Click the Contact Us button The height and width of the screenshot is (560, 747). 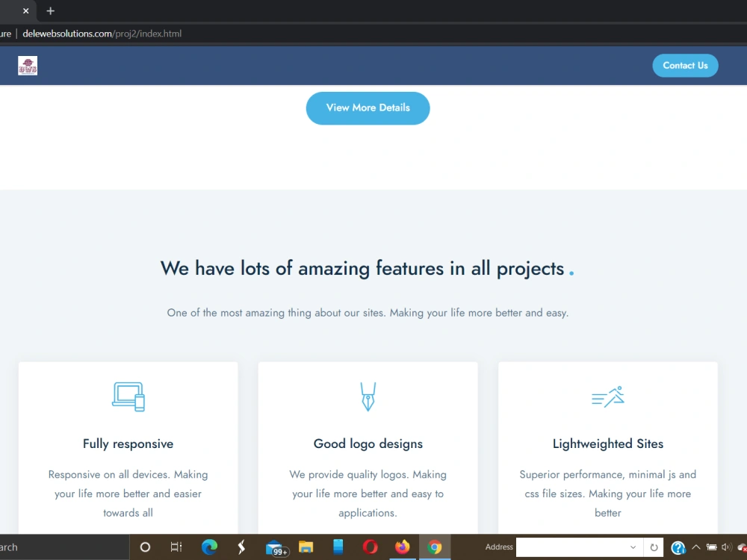click(x=685, y=66)
